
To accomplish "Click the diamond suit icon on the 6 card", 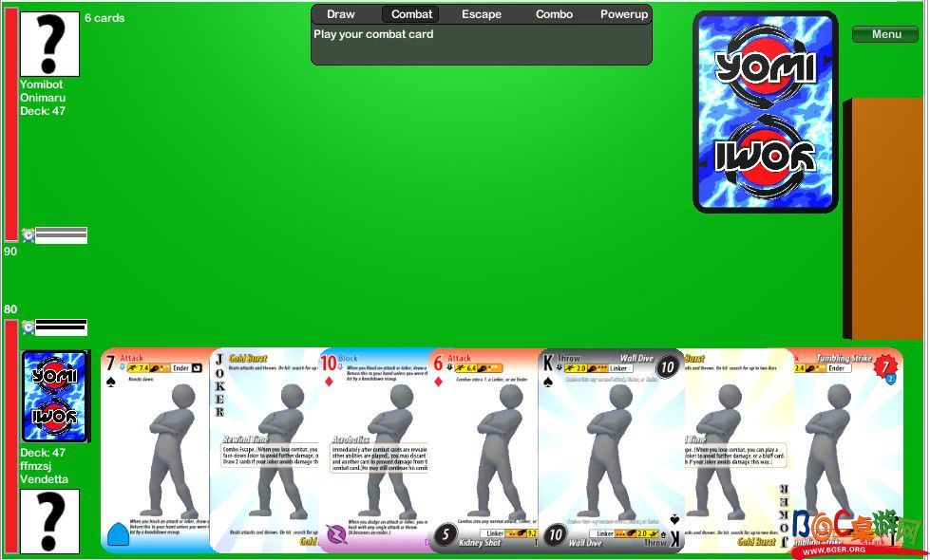I will [x=438, y=381].
